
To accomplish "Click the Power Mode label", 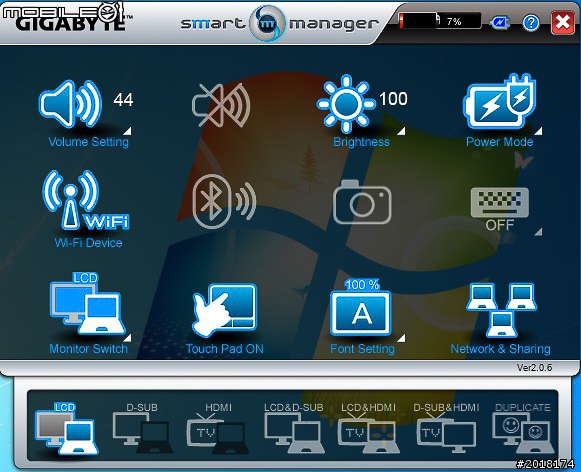I will tap(499, 142).
